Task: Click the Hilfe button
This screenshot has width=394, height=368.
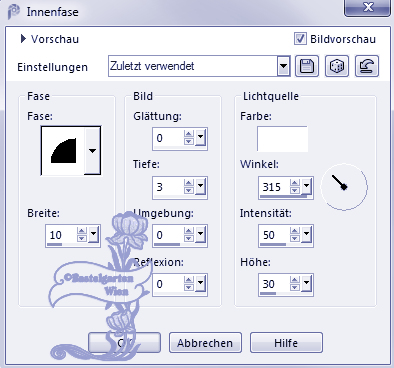Action: [x=286, y=343]
